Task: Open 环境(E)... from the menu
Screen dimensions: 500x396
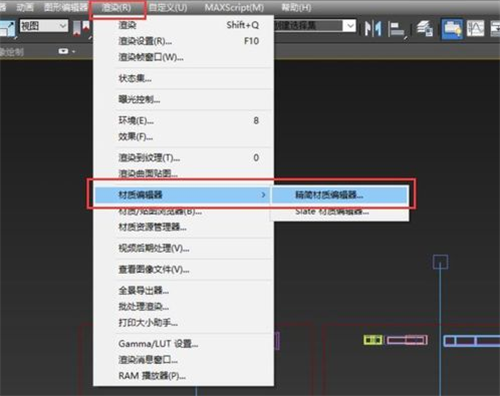Action: click(184, 120)
